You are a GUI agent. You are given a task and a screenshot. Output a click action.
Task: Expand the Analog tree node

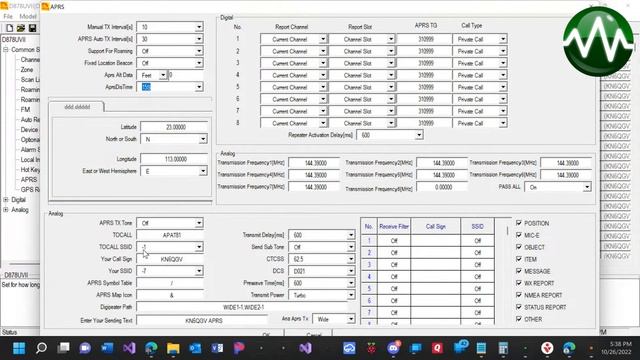(x=6, y=209)
